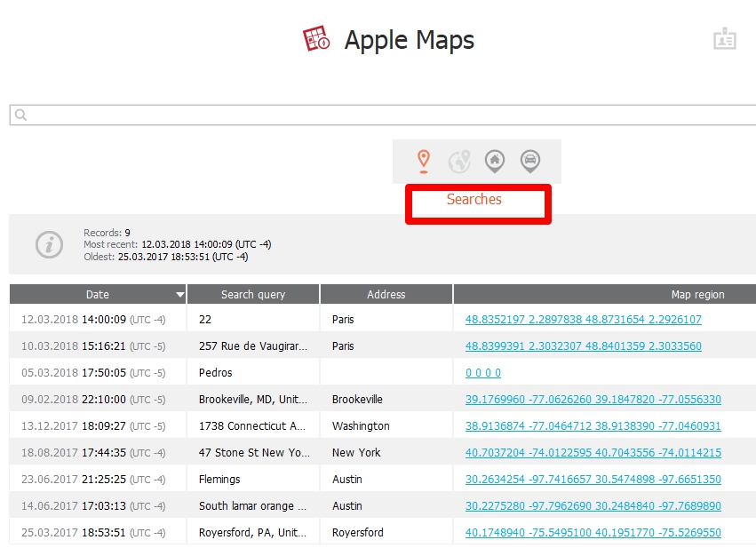Viewport: 756px width, 548px height.
Task: Open the car location pin icon
Action: click(530, 161)
